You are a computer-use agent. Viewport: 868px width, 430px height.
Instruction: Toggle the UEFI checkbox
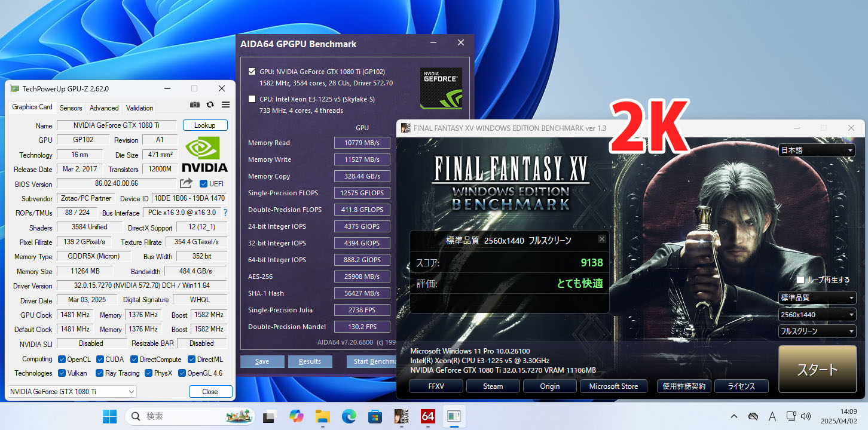(x=203, y=184)
